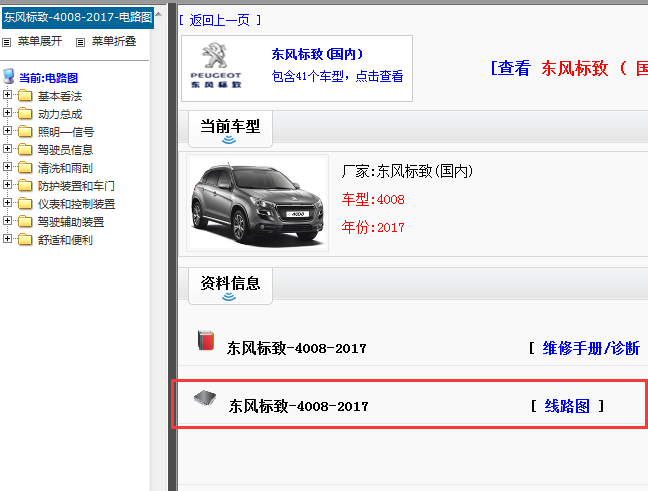Go back via 返回上一页 link
Image resolution: width=648 pixels, height=491 pixels.
pyautogui.click(x=220, y=20)
